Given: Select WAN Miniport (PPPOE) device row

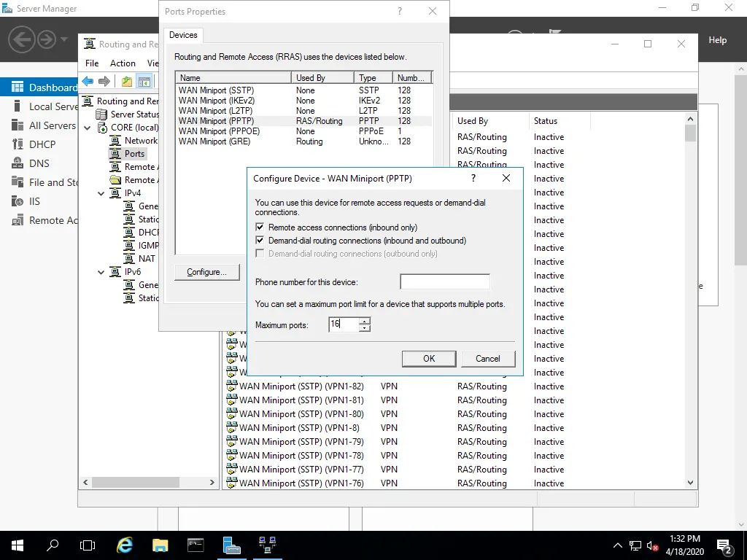Looking at the screenshot, I should (304, 131).
